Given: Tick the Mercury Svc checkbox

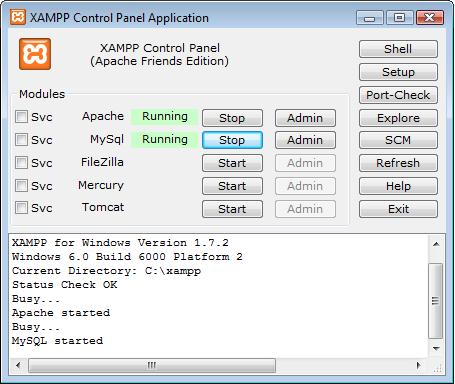Looking at the screenshot, I should point(21,185).
